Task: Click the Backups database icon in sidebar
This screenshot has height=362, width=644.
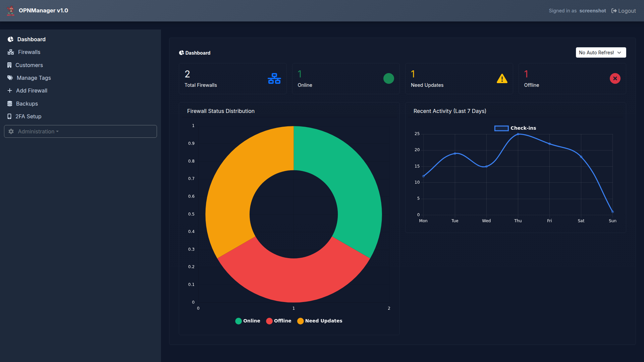Action: pyautogui.click(x=10, y=104)
